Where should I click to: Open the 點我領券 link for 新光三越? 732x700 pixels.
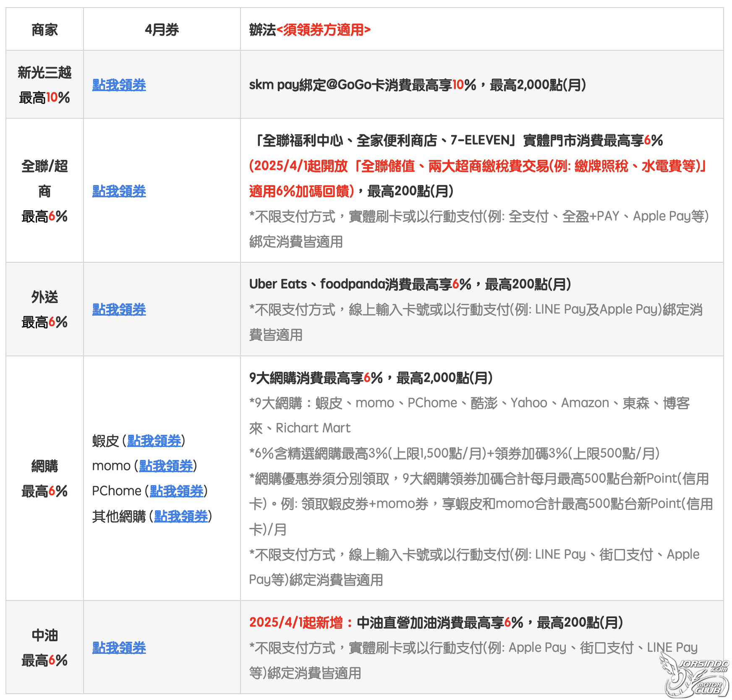click(119, 85)
